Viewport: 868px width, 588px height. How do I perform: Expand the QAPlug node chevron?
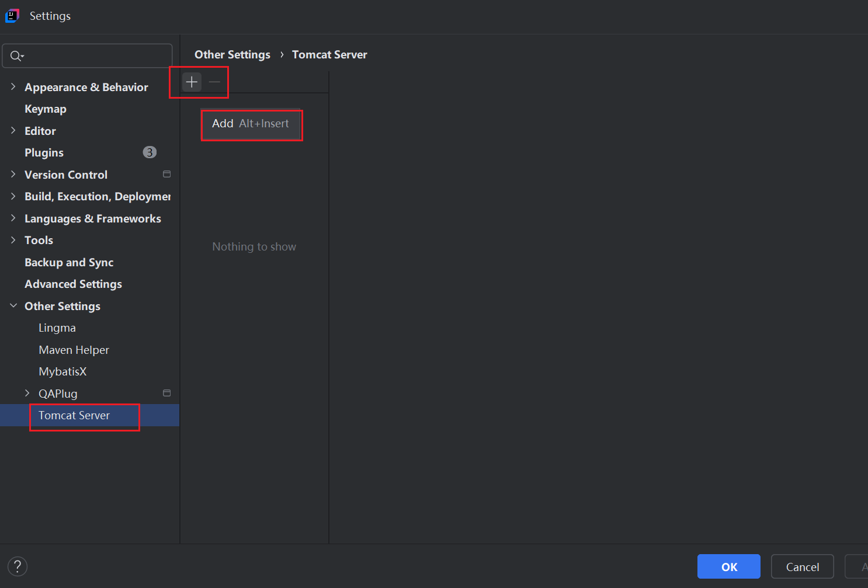pyautogui.click(x=27, y=393)
